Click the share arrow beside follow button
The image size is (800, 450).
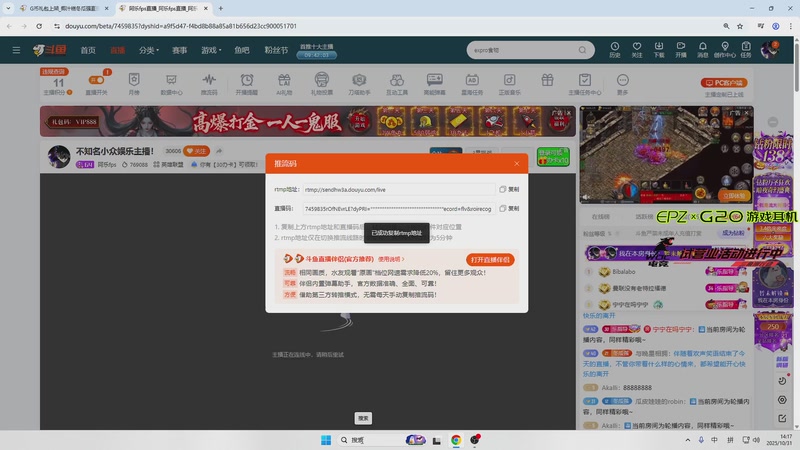point(219,151)
